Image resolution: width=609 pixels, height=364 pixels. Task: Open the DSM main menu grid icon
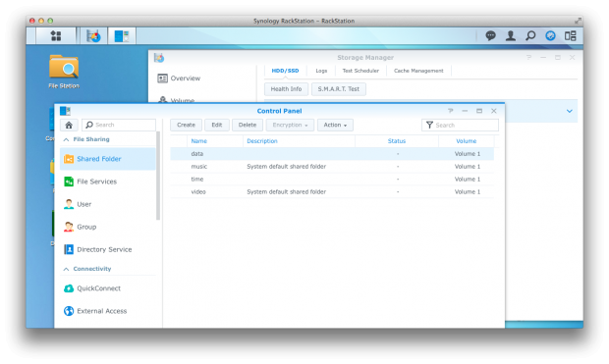pos(56,36)
